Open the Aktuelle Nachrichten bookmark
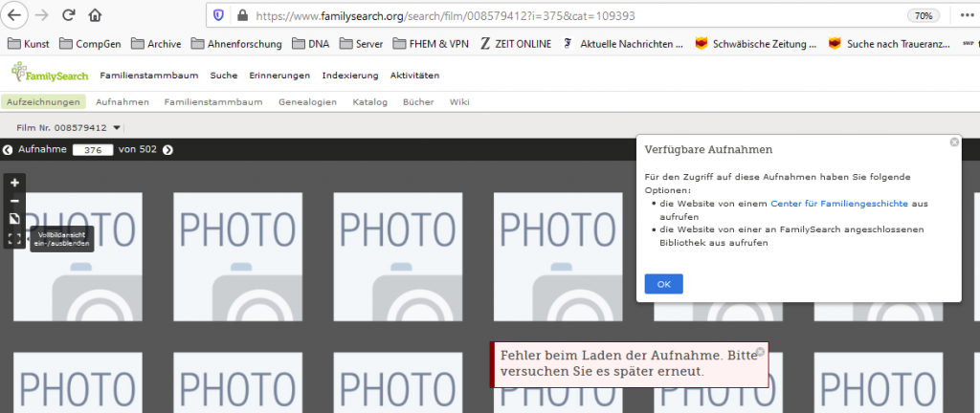Viewport: 980px width, 413px height. (x=623, y=44)
